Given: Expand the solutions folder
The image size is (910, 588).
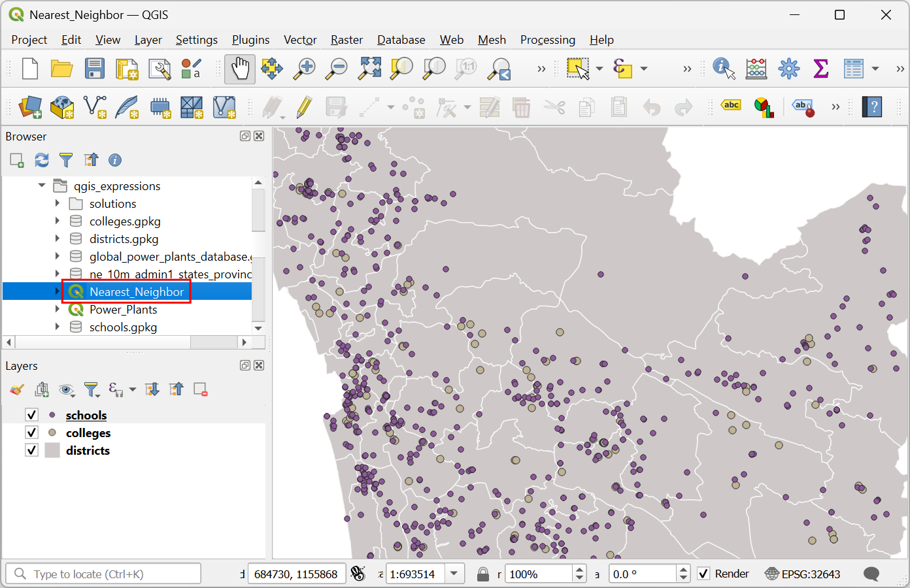Looking at the screenshot, I should click(x=58, y=203).
